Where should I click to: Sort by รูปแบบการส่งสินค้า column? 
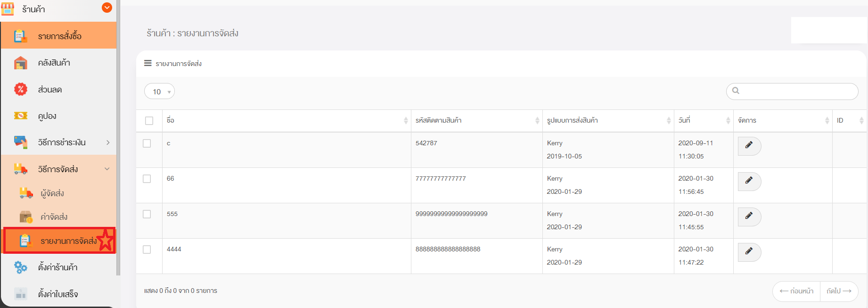[x=608, y=121]
